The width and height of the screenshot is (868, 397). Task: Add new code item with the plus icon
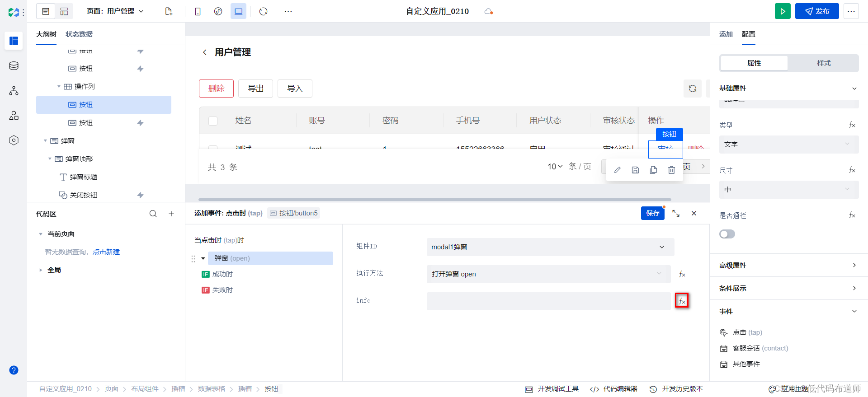click(171, 214)
